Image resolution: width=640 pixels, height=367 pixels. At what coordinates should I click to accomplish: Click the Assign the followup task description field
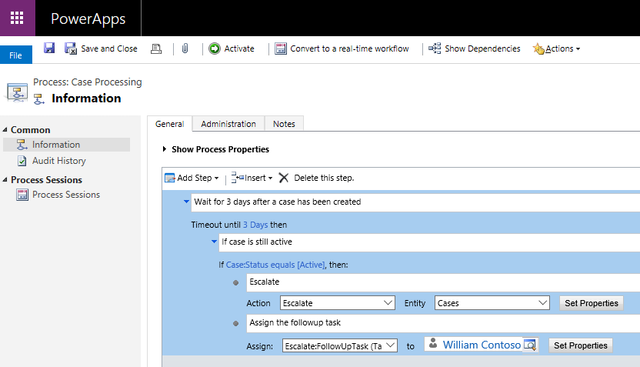[x=443, y=323]
